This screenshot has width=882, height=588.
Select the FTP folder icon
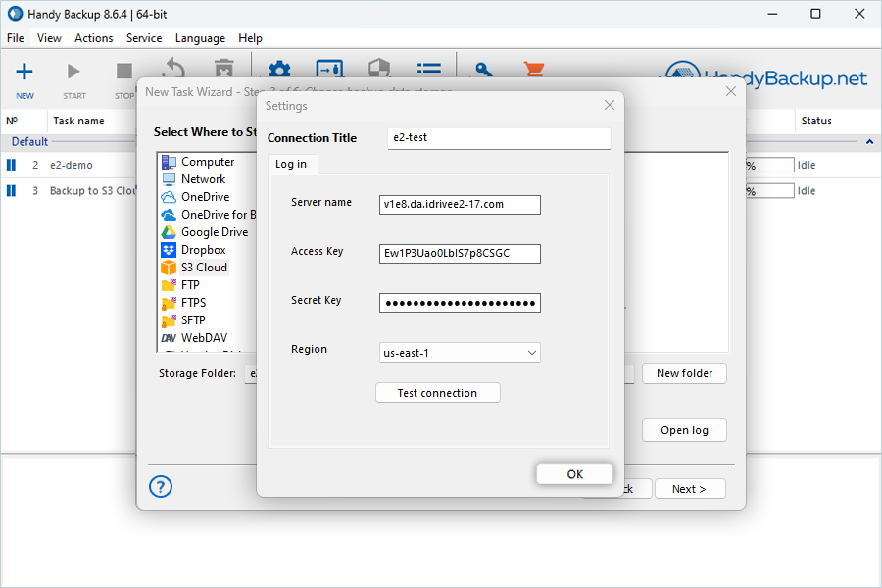tap(169, 285)
